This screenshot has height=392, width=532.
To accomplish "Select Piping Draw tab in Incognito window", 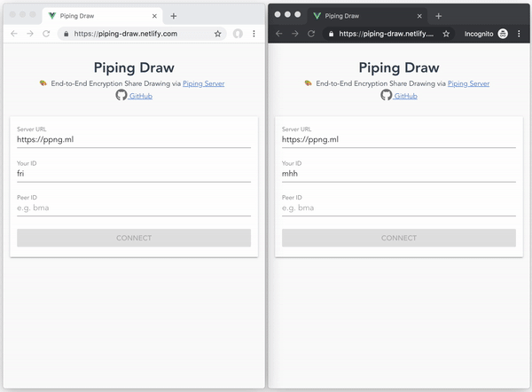I will tap(367, 16).
